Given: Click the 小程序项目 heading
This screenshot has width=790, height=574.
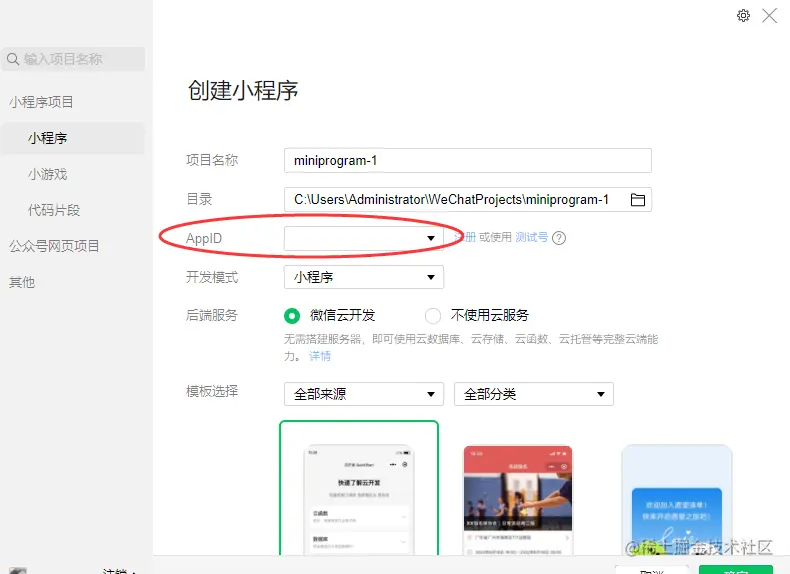Looking at the screenshot, I should click(x=41, y=102).
